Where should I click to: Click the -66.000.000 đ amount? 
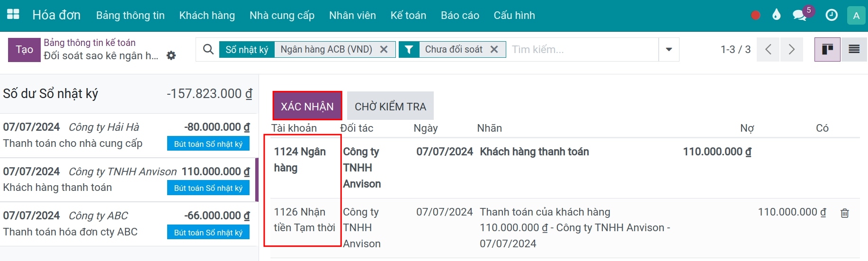217,216
